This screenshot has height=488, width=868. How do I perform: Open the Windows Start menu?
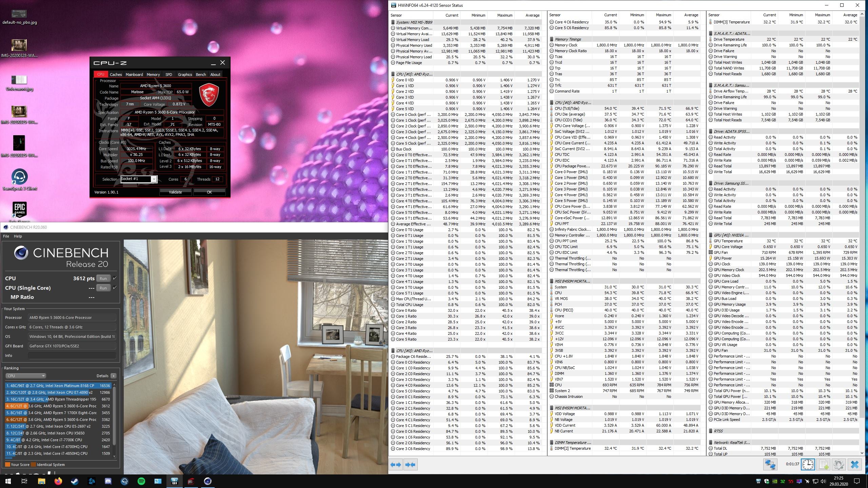[x=8, y=481]
